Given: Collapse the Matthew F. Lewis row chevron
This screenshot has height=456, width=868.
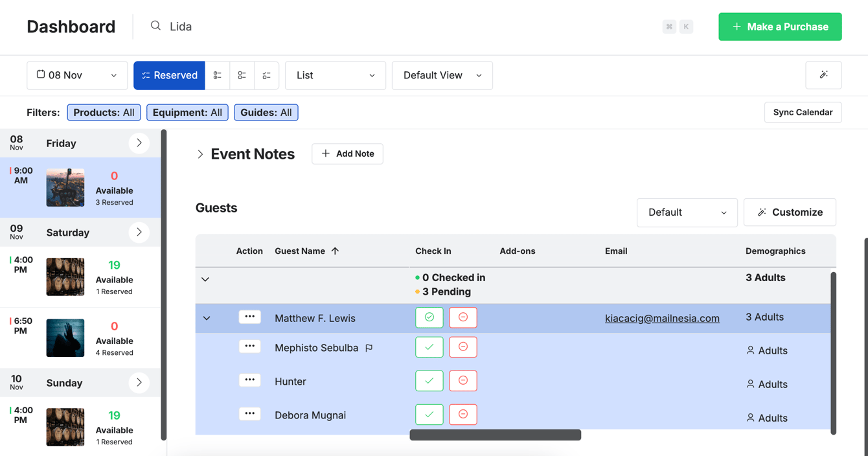Looking at the screenshot, I should point(206,317).
